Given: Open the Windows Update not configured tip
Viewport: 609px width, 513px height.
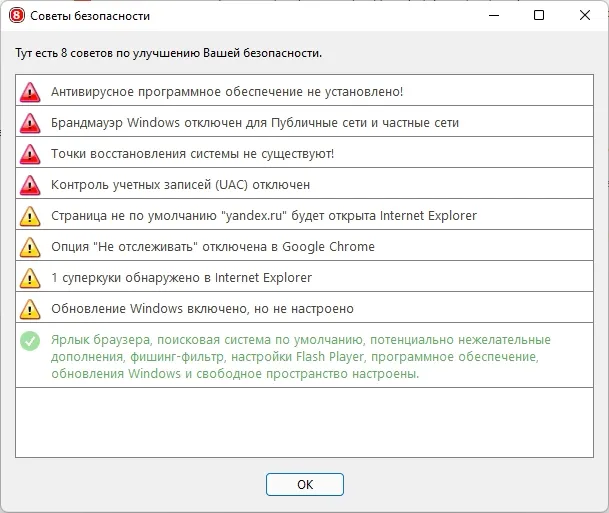Looking at the screenshot, I should pos(304,308).
